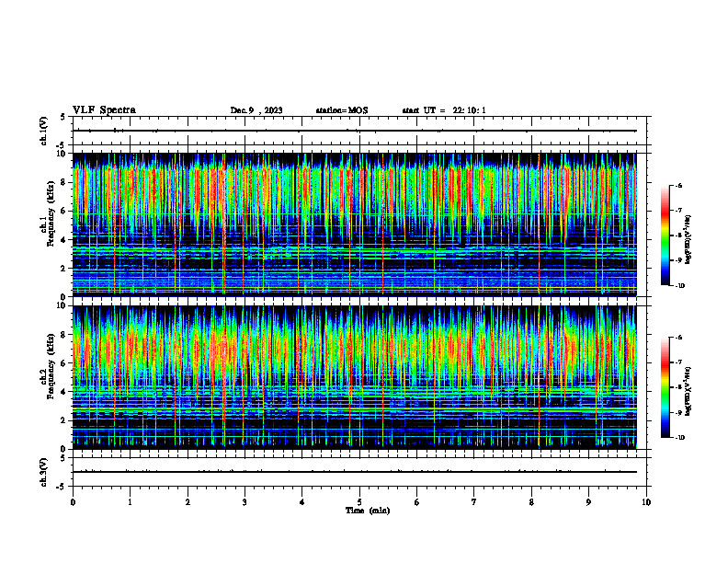Click the "ch.1(V)" waveform axis label
Image resolution: width=728 pixels, height=563 pixels.
[43, 131]
